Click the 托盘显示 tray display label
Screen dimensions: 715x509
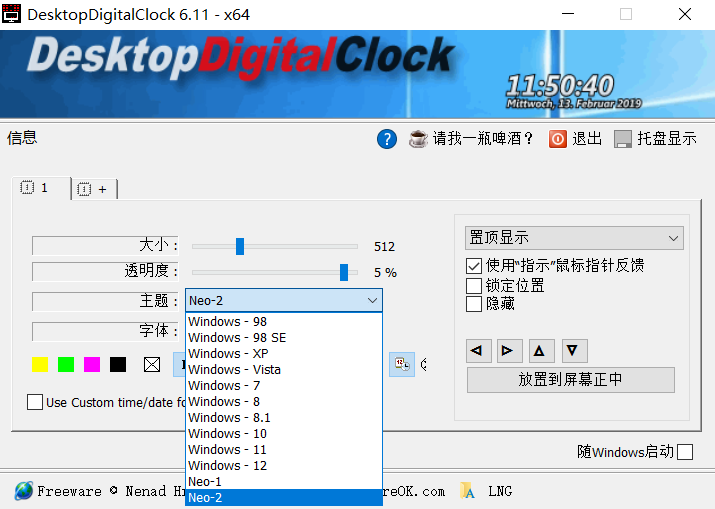[x=667, y=139]
